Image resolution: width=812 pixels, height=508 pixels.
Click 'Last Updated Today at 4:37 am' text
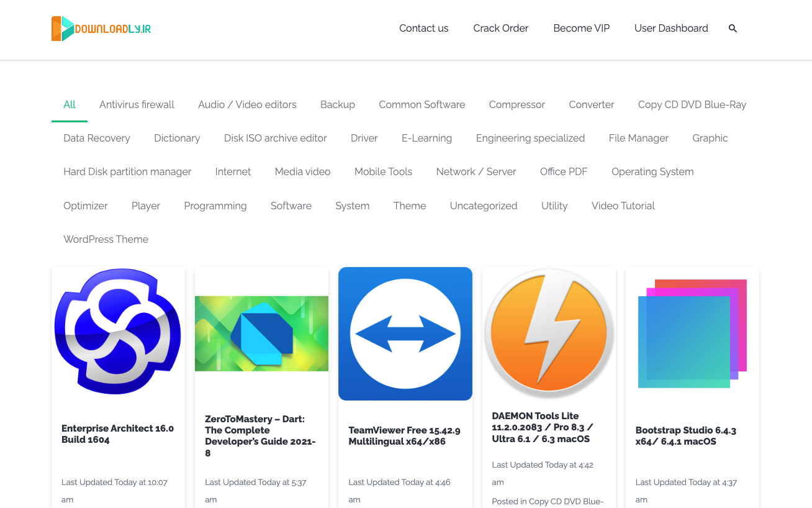coord(686,491)
